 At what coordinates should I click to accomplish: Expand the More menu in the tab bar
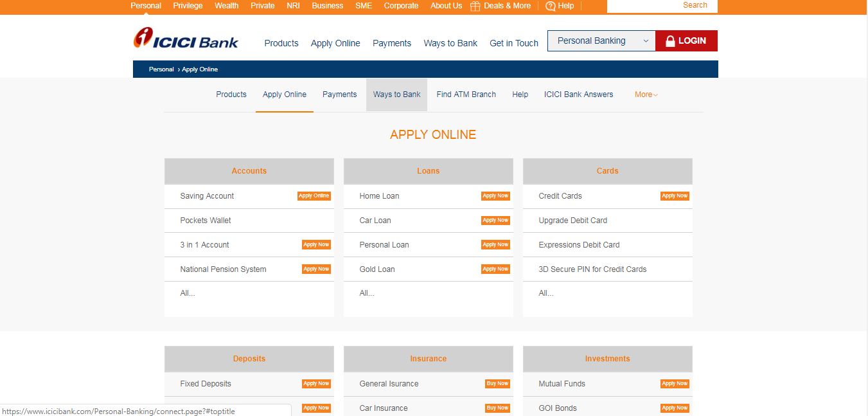[x=644, y=94]
